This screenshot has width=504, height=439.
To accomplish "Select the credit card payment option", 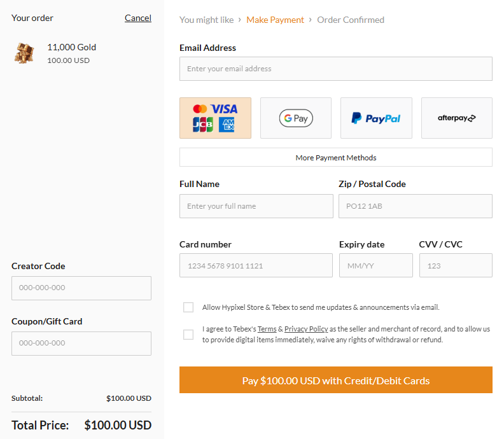I will (x=215, y=118).
